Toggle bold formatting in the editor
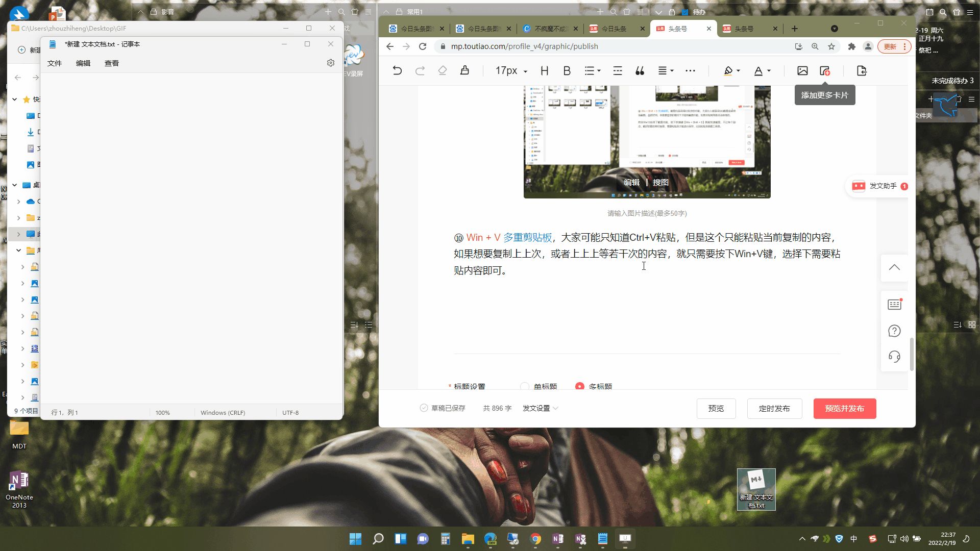 click(x=567, y=71)
